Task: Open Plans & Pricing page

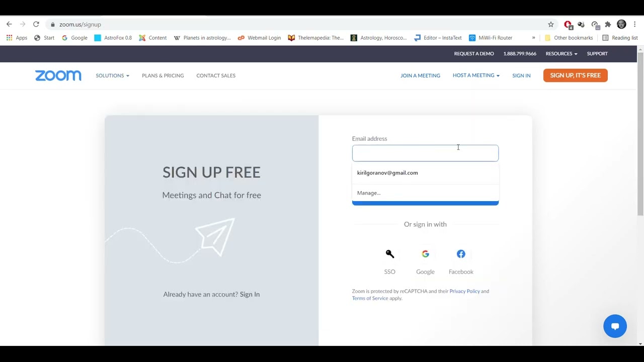Action: 163,75
